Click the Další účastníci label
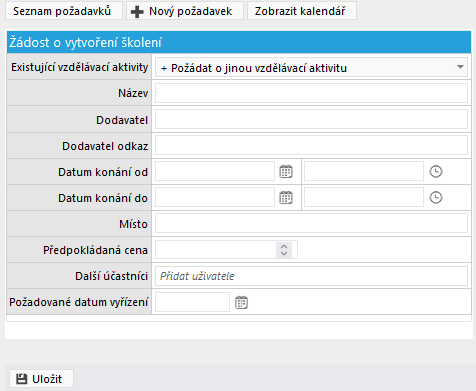 pyautogui.click(x=111, y=276)
